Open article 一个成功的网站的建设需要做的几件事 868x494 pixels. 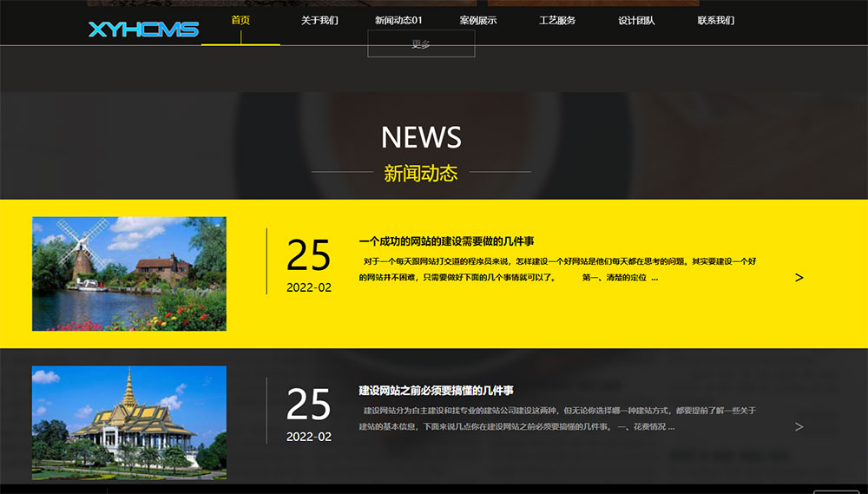pyautogui.click(x=446, y=241)
